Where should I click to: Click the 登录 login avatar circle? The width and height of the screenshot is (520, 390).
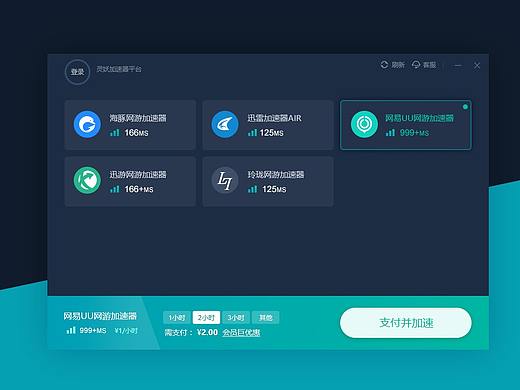(x=77, y=72)
